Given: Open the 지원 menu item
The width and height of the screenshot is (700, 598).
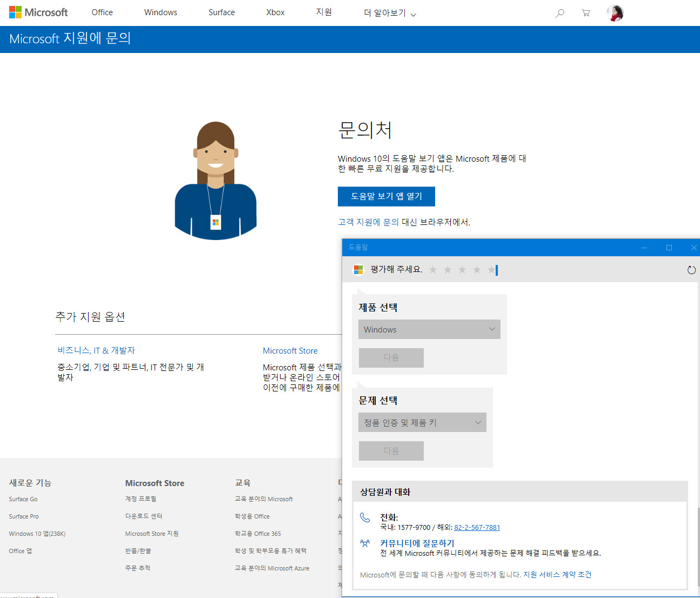Looking at the screenshot, I should (324, 12).
